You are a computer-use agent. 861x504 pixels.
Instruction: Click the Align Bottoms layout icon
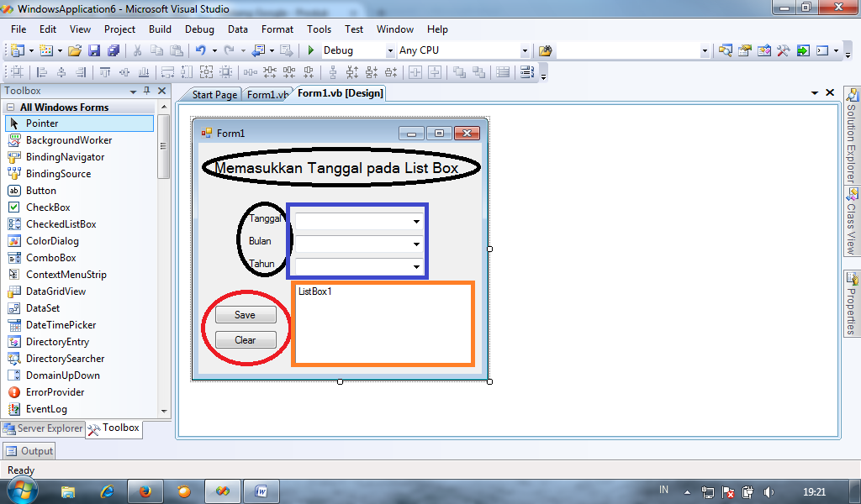tap(144, 72)
